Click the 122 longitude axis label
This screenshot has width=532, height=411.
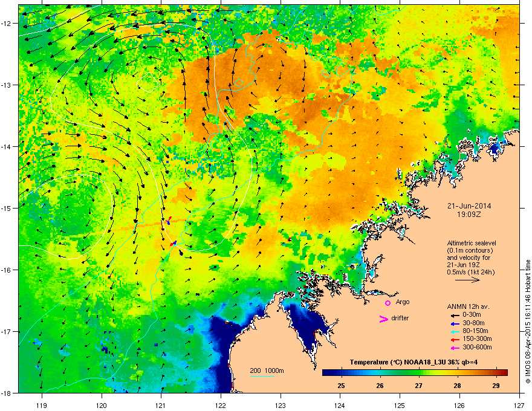point(221,405)
